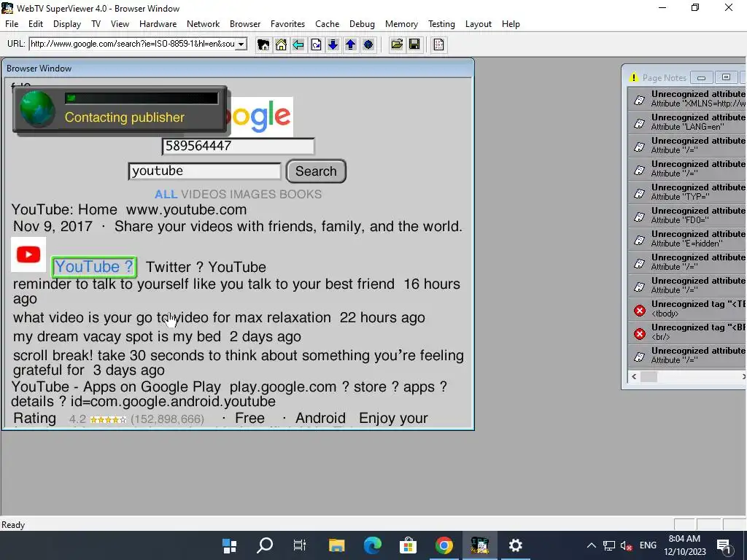Open the Memory menu
Viewport: 747px width, 560px height.
pyautogui.click(x=402, y=24)
